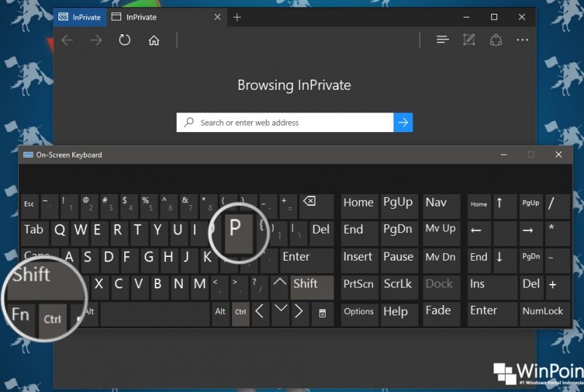Tap the Tab key
The width and height of the screenshot is (584, 392).
tap(35, 233)
